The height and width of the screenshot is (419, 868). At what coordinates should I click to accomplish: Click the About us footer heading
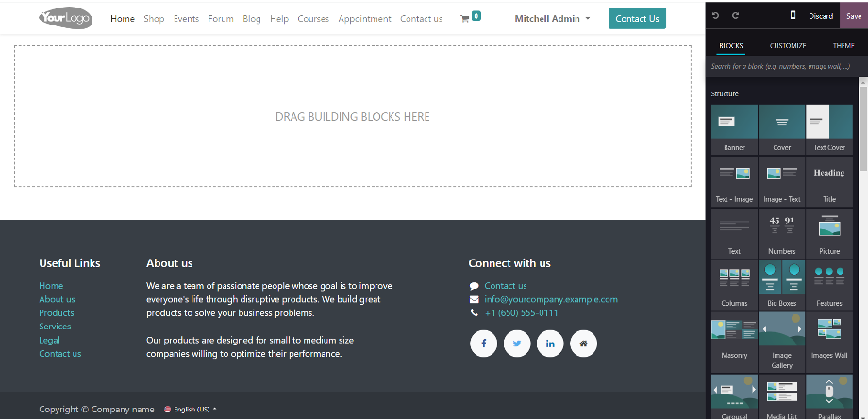coord(170,263)
